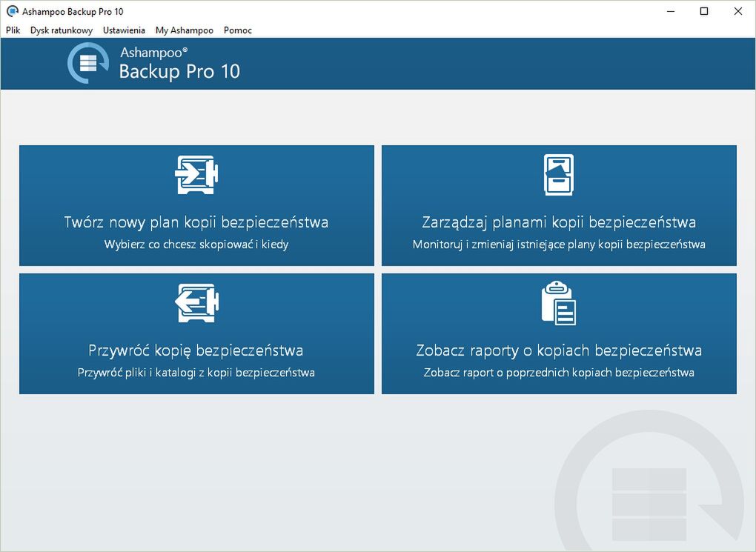756x552 pixels.
Task: Open the Plik menu
Action: tap(13, 30)
